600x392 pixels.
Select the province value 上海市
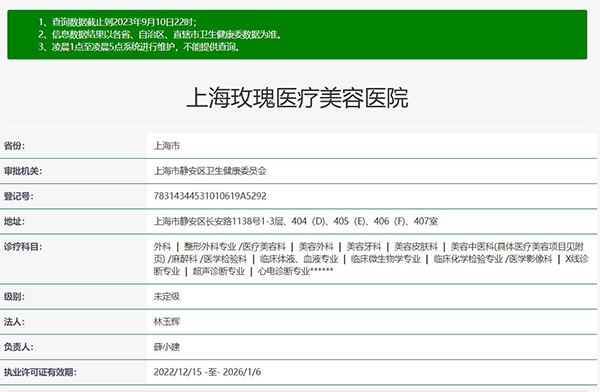(x=166, y=146)
